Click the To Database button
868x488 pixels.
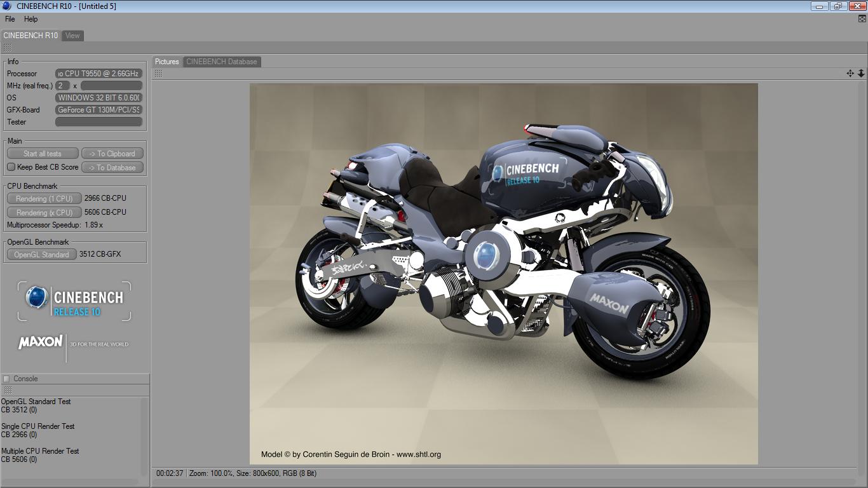click(x=112, y=168)
